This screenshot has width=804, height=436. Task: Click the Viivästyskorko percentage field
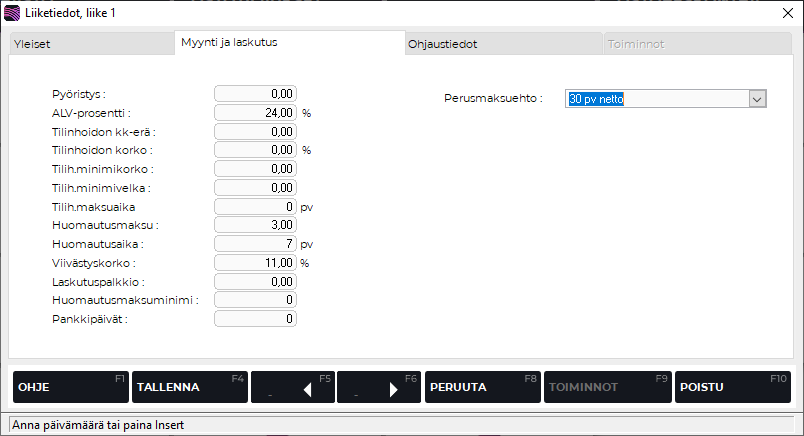pyautogui.click(x=256, y=263)
